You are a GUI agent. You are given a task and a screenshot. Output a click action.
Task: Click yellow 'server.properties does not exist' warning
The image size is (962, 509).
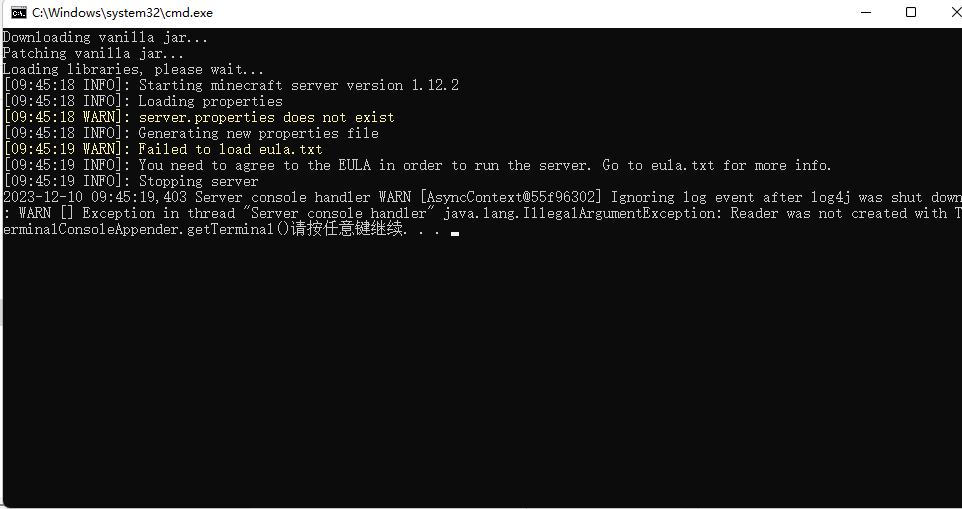266,117
